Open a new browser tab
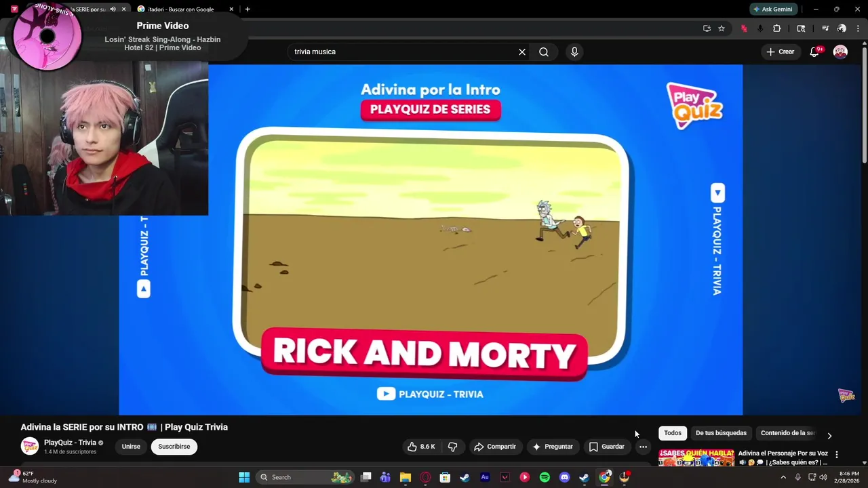 [248, 9]
